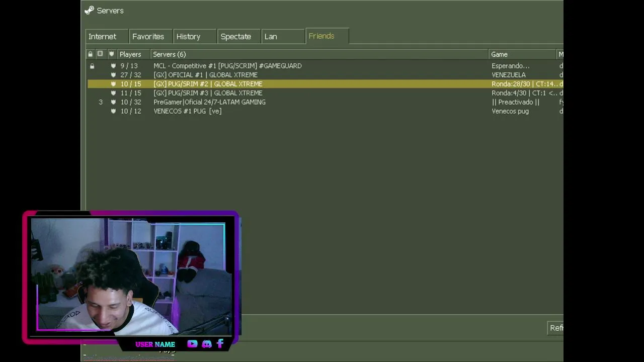Sort servers by Players column
The width and height of the screenshot is (644, 362).
tap(133, 54)
